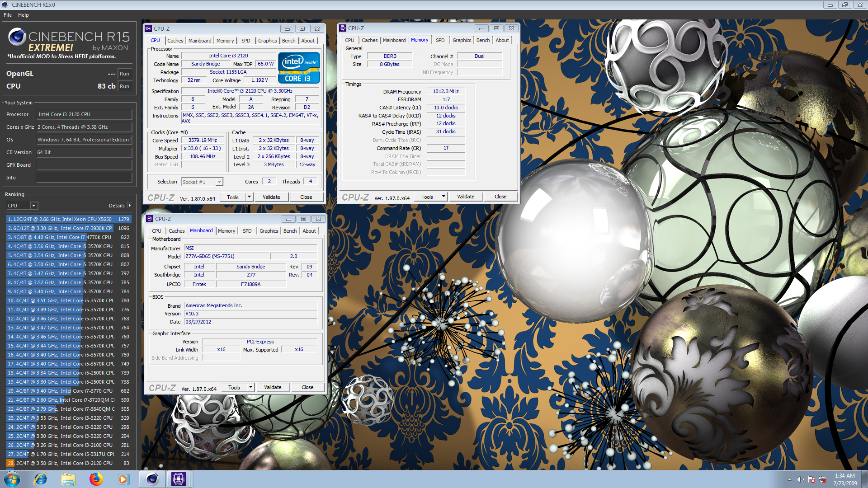This screenshot has width=868, height=488.
Task: Click CPU-Z title icon in Mainboard window
Action: click(x=150, y=219)
